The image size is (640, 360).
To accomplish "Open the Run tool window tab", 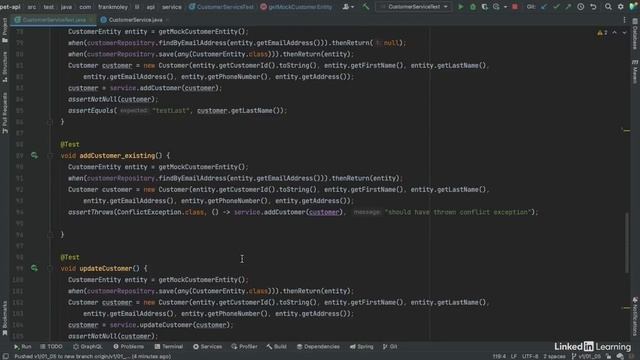I will [22, 347].
